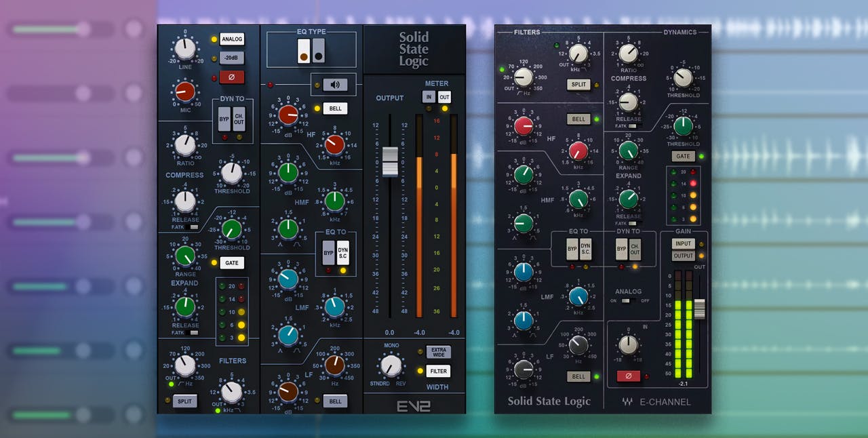Click the white LINE gain knob

click(x=184, y=48)
